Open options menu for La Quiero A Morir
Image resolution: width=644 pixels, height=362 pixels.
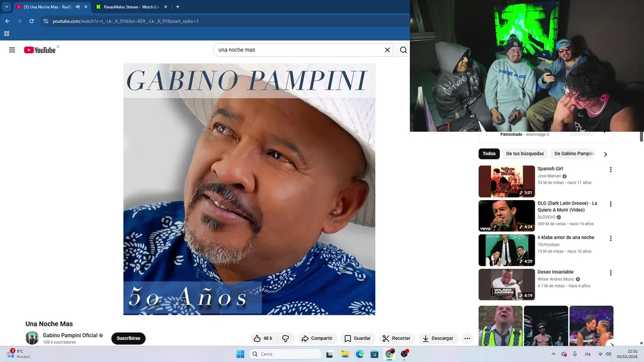pyautogui.click(x=611, y=204)
